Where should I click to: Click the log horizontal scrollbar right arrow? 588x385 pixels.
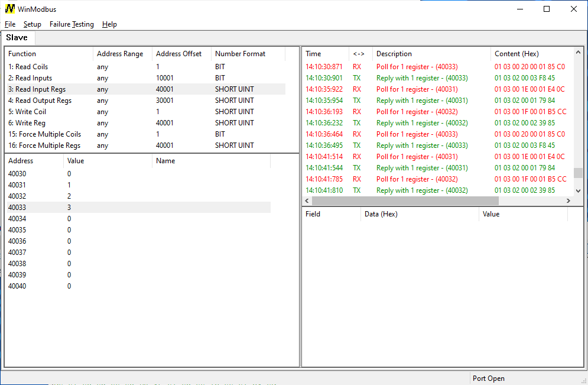(x=568, y=200)
